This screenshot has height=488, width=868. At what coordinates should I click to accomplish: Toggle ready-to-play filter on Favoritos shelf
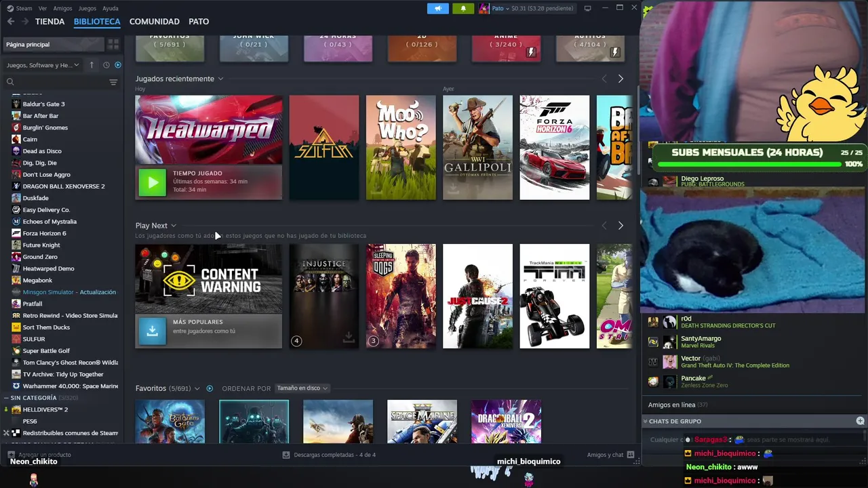[210, 388]
